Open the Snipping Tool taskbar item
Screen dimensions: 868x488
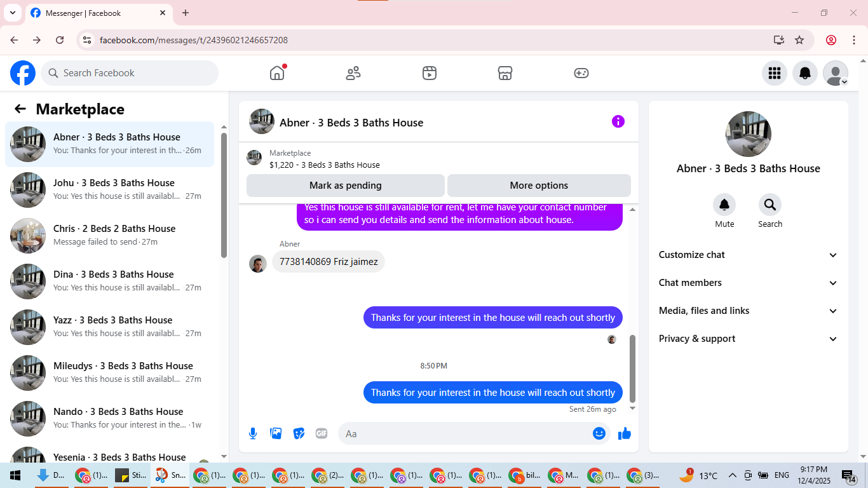170,475
